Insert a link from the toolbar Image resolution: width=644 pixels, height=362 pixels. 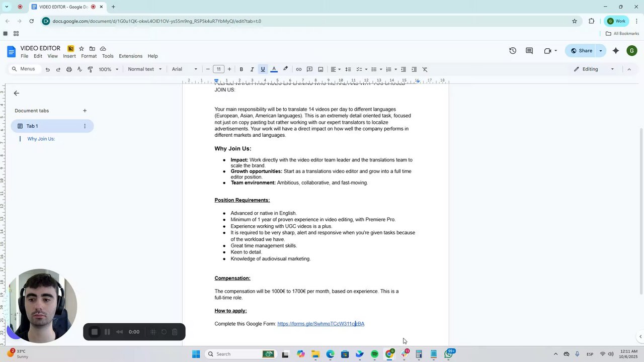299,69
